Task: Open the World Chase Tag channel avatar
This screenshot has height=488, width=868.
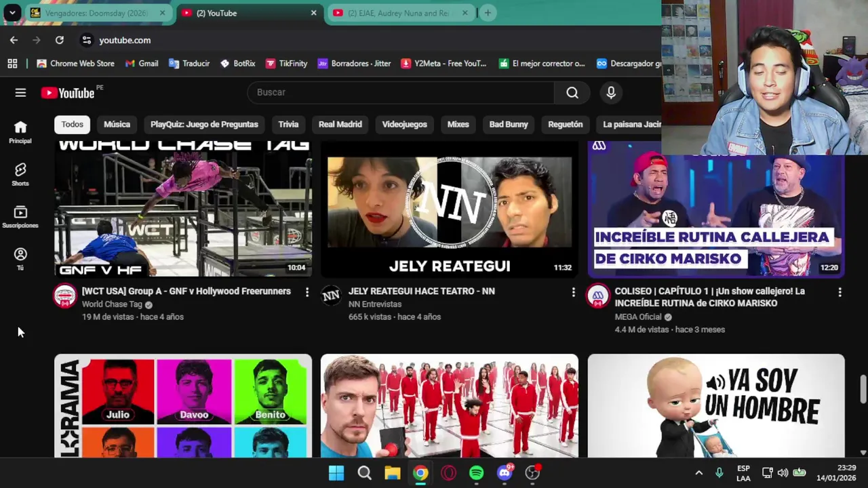Action: (65, 296)
